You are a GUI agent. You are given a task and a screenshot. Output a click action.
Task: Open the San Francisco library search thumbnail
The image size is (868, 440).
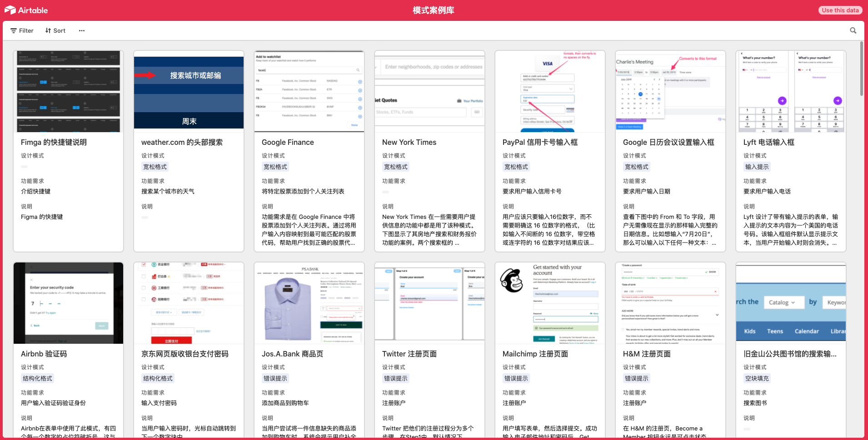[x=791, y=303]
